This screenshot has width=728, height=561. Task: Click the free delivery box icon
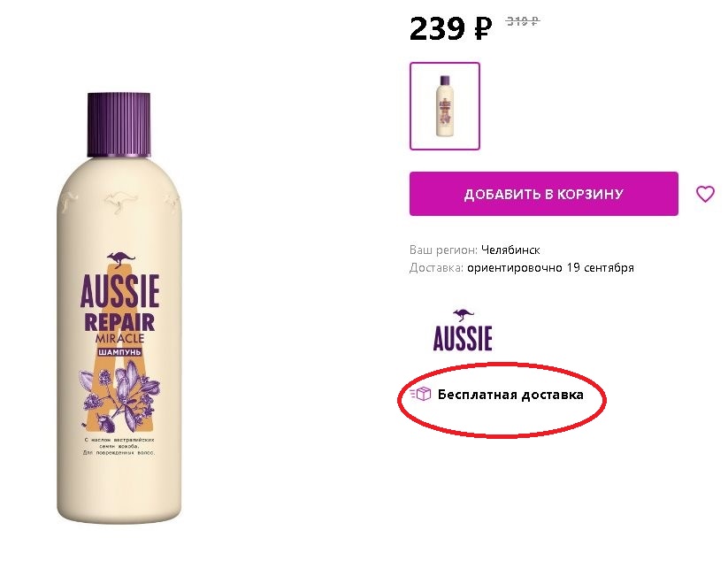421,394
